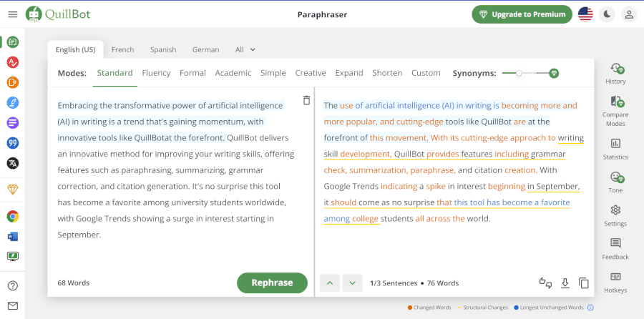Select Fluency mode
Image resolution: width=644 pixels, height=319 pixels.
click(156, 73)
